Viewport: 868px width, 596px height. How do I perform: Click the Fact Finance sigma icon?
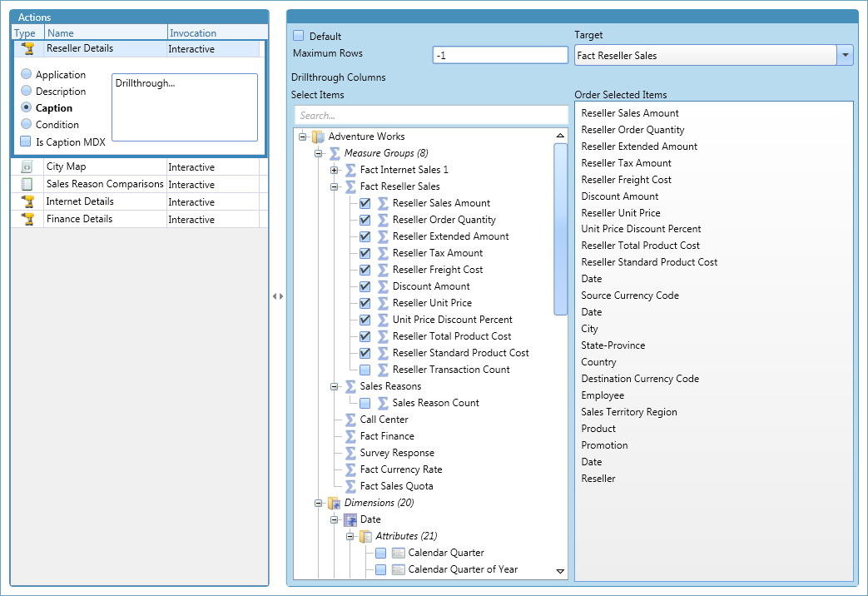click(350, 436)
